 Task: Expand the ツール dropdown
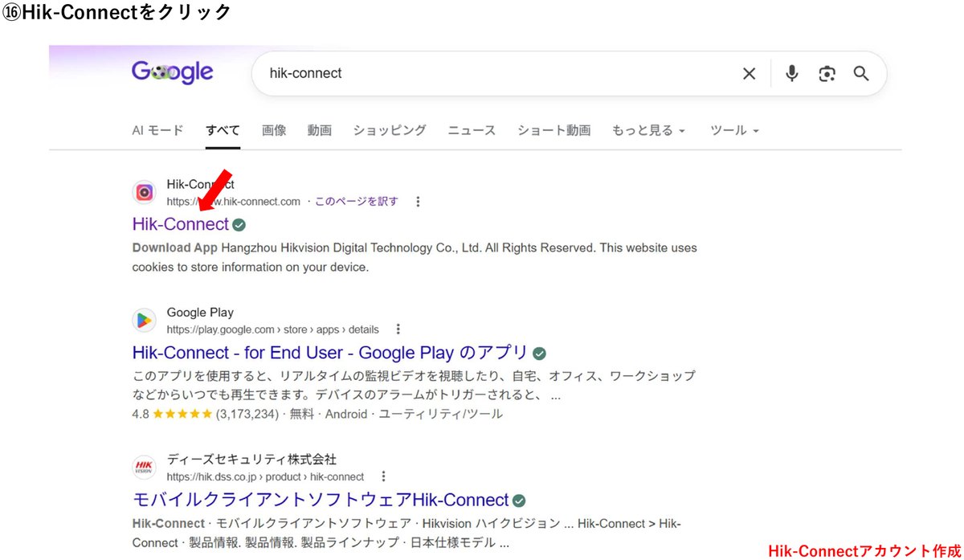[734, 130]
